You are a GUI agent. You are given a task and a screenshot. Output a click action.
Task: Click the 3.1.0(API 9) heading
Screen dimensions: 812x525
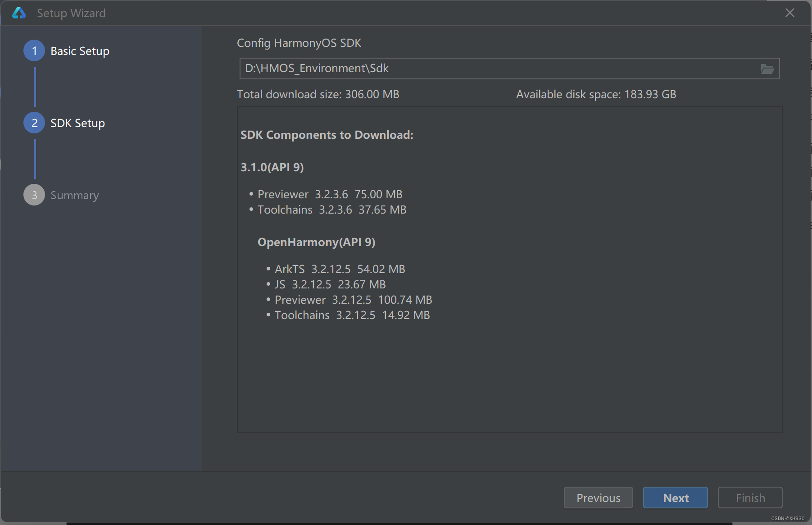272,167
